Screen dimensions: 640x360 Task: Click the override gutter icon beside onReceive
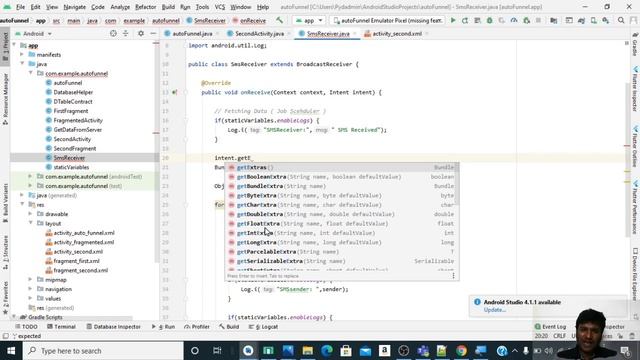(174, 92)
